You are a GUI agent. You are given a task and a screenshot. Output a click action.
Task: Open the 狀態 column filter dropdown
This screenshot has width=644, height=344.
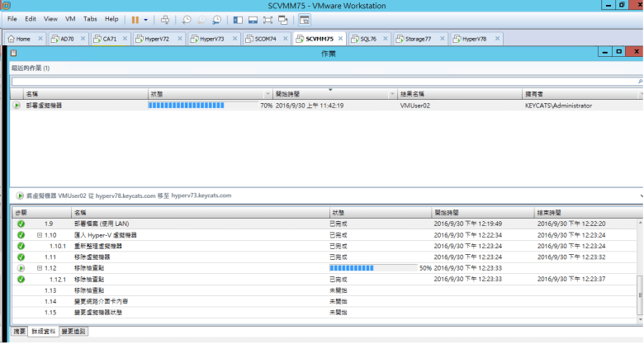pos(267,93)
